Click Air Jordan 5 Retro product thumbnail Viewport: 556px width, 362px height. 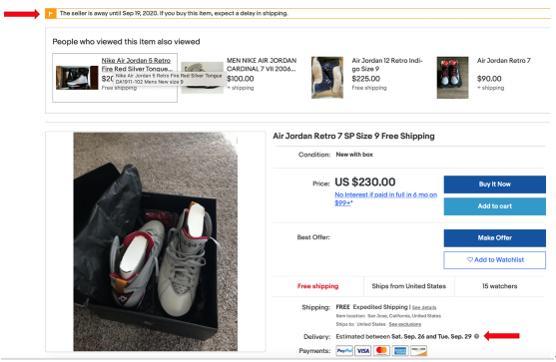(x=77, y=77)
